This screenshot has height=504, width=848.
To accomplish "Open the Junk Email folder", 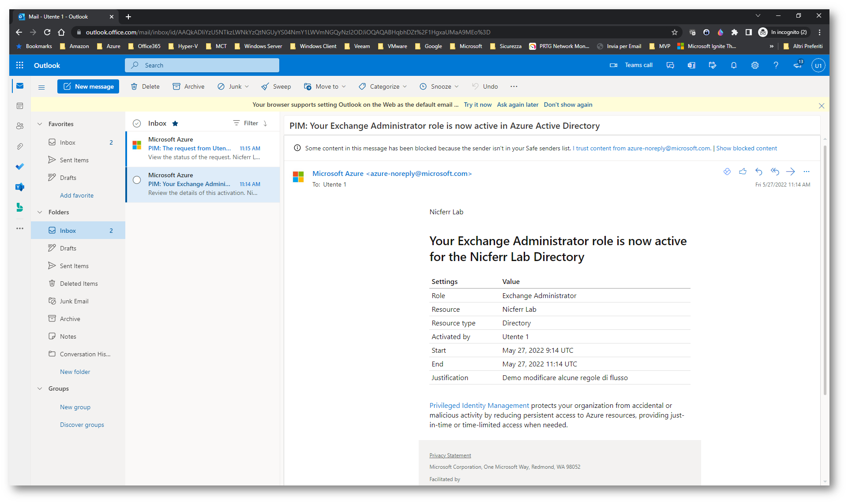I will click(78, 301).
